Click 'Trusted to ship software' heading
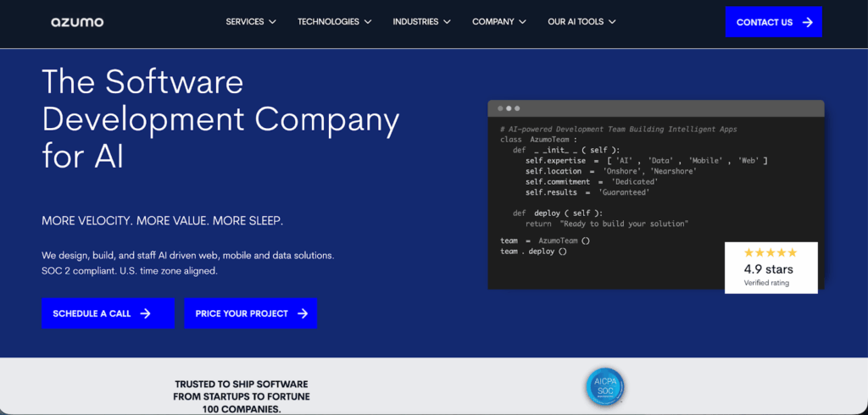The height and width of the screenshot is (415, 868). point(242,396)
